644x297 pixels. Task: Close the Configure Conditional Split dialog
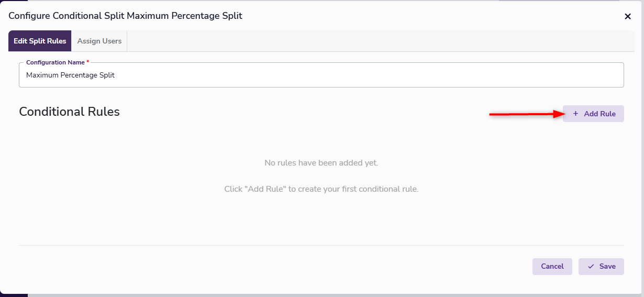(628, 16)
